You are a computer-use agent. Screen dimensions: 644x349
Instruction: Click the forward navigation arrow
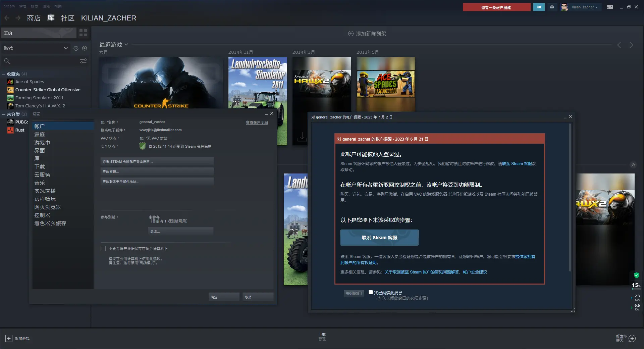coord(18,18)
